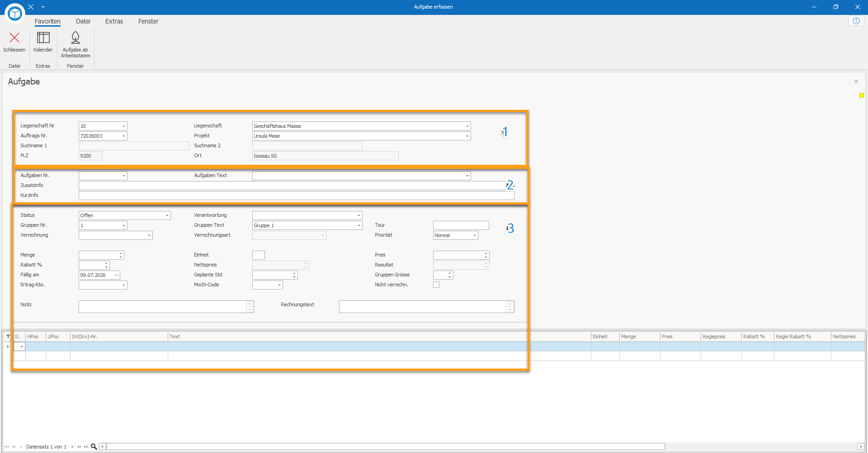Click the horizontal scrollbar left arrow
Screen dimensions: 868x453
pyautogui.click(x=103, y=447)
